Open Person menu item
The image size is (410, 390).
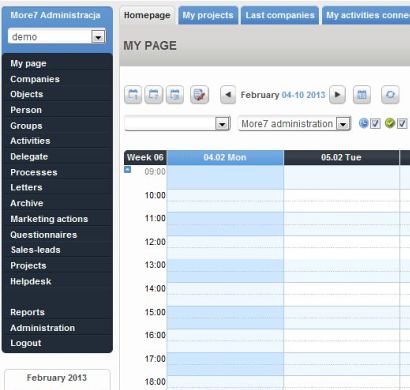57,110
